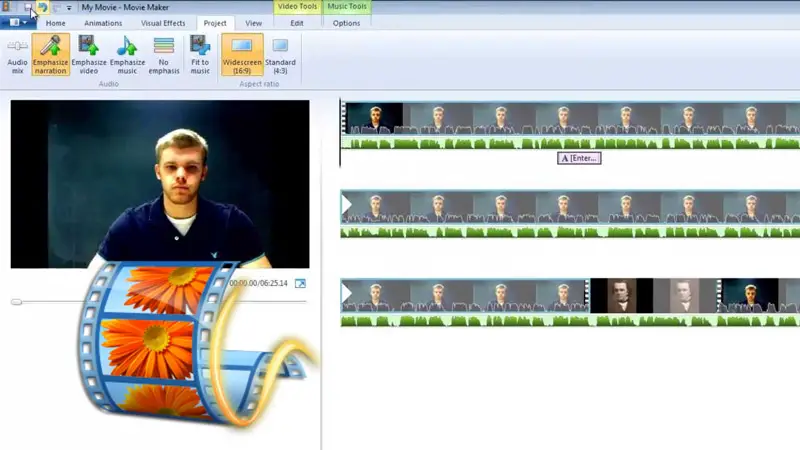The image size is (800, 450).
Task: Select the [Enter... caption item on timeline
Action: (x=579, y=158)
